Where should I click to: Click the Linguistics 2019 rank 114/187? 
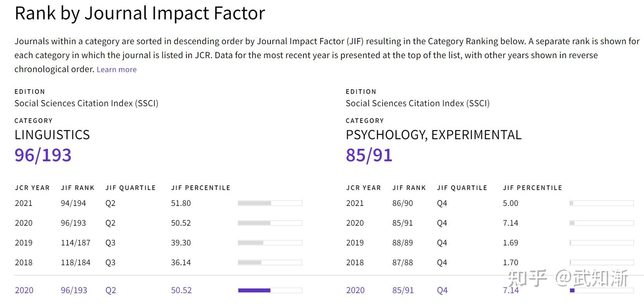(76, 243)
